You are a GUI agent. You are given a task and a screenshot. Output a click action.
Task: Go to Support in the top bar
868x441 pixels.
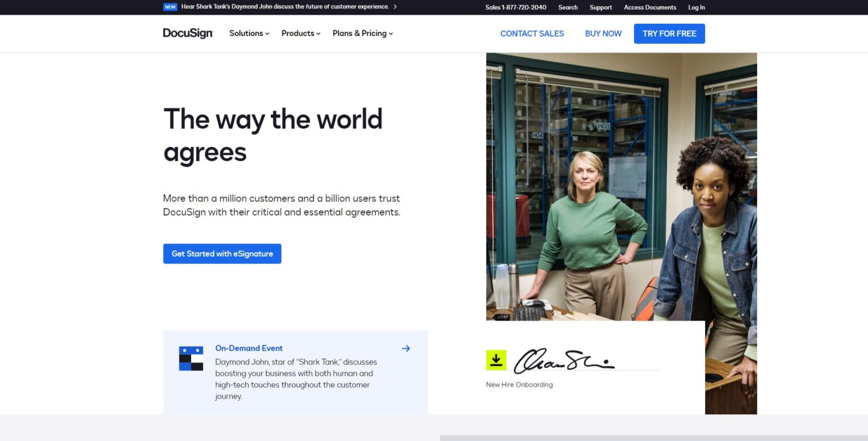pos(601,7)
